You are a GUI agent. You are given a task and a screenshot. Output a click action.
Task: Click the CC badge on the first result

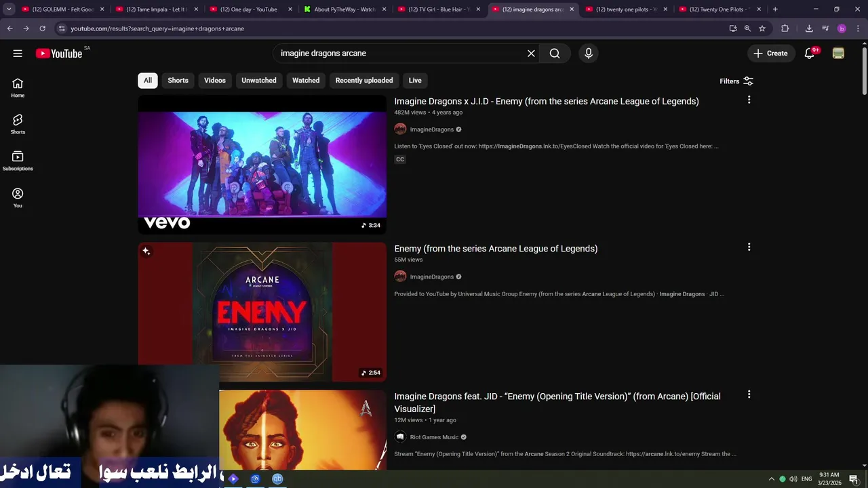[400, 159]
